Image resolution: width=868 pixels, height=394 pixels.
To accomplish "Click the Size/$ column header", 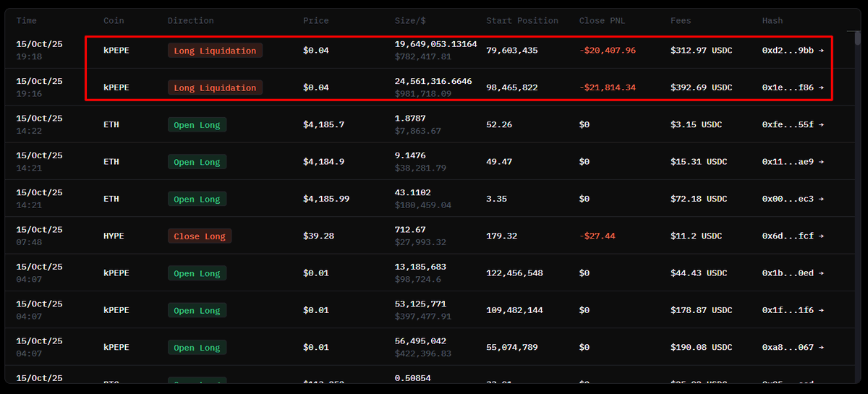I will pos(413,21).
